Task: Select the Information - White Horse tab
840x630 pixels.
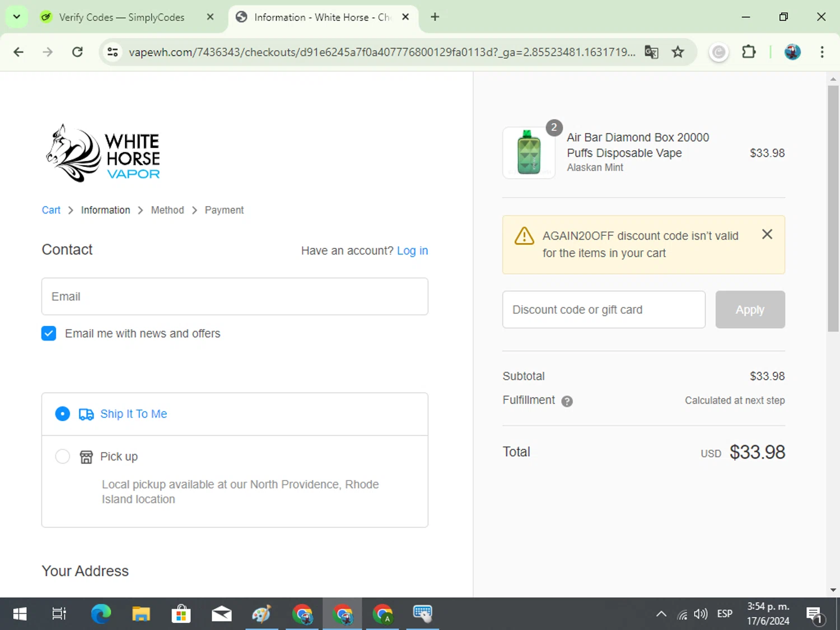Action: pyautogui.click(x=322, y=17)
